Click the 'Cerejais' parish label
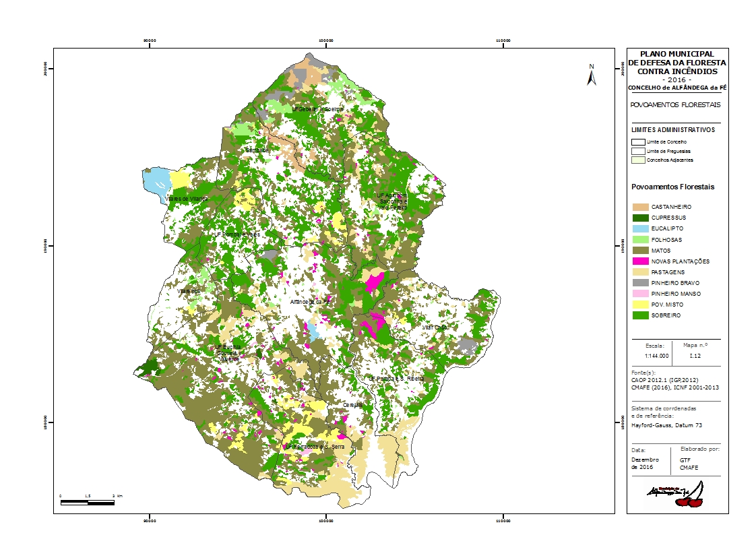 click(352, 405)
